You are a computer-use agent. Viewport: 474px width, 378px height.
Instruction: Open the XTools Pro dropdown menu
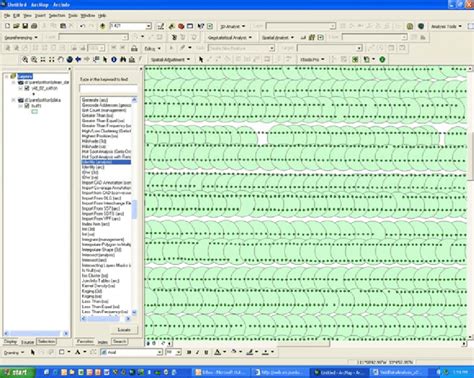(312, 60)
